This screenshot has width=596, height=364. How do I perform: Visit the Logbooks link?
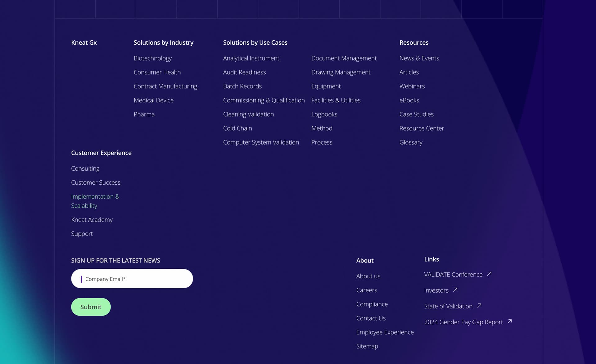(324, 114)
